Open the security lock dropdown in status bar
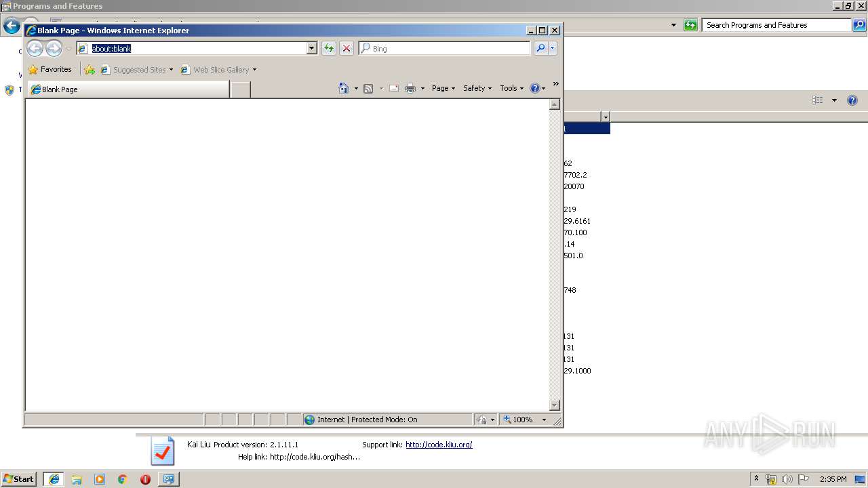Viewport: 868px width, 488px height. (x=486, y=420)
